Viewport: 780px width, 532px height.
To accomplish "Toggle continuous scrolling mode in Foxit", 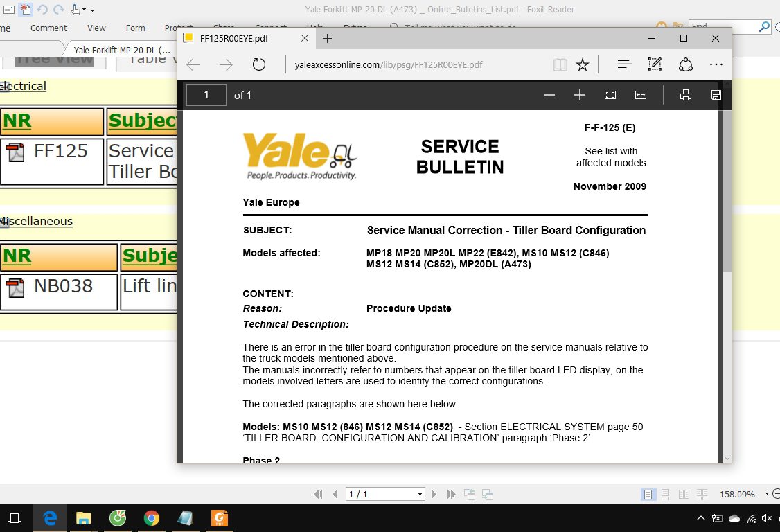I will 664,494.
